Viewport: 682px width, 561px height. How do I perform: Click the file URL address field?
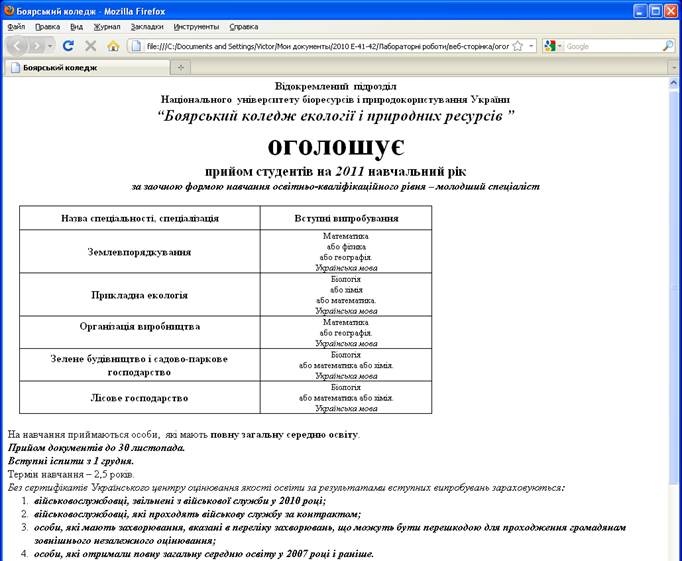[x=327, y=46]
